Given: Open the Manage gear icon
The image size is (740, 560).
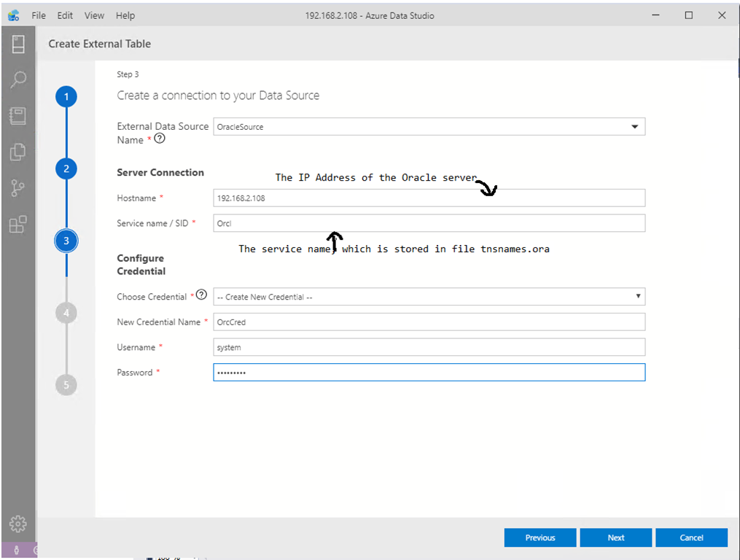Looking at the screenshot, I should click(18, 524).
